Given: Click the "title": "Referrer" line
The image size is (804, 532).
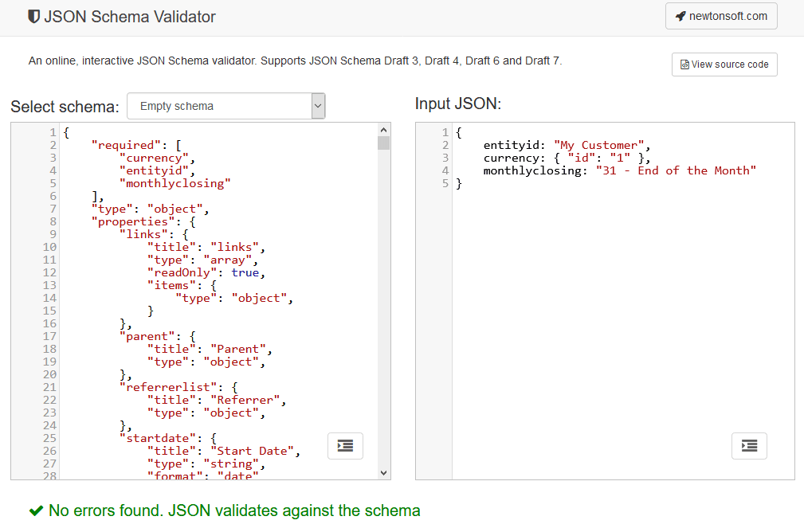Looking at the screenshot, I should 217,401.
